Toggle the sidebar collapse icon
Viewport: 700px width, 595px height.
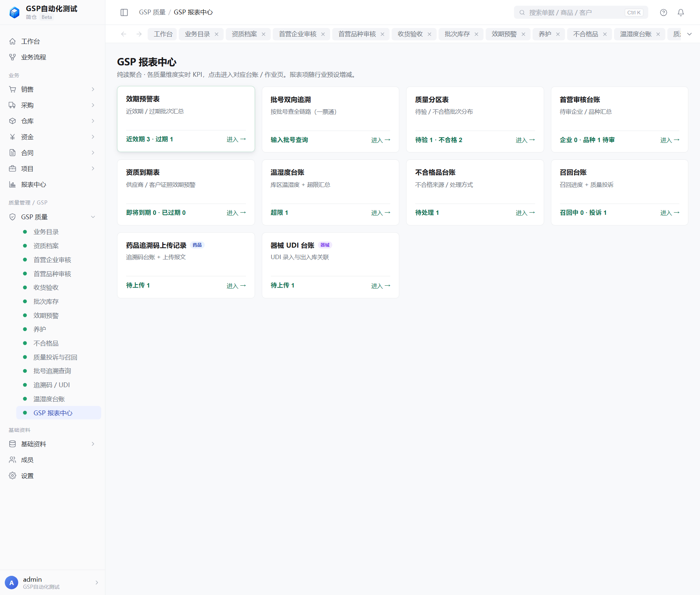click(x=124, y=13)
